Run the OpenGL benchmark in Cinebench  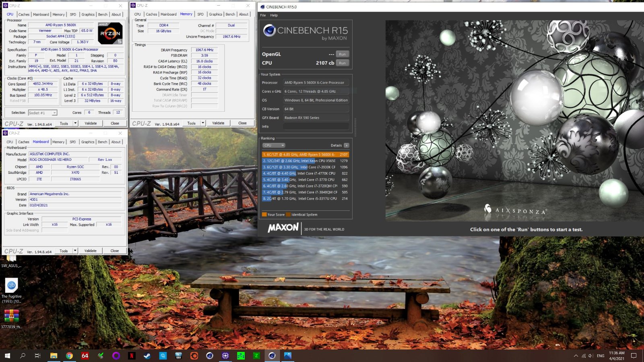(x=342, y=54)
